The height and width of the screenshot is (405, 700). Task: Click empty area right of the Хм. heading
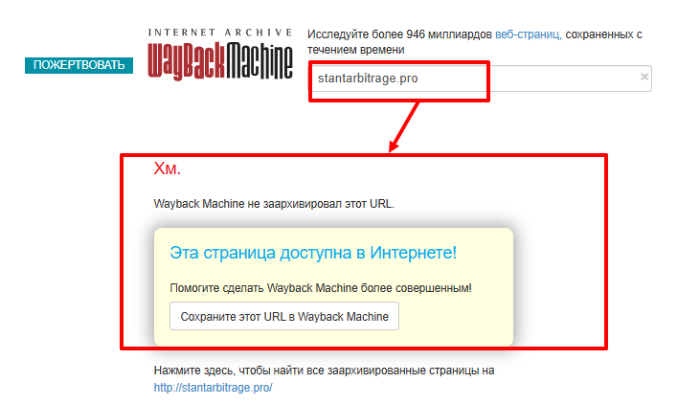400,170
